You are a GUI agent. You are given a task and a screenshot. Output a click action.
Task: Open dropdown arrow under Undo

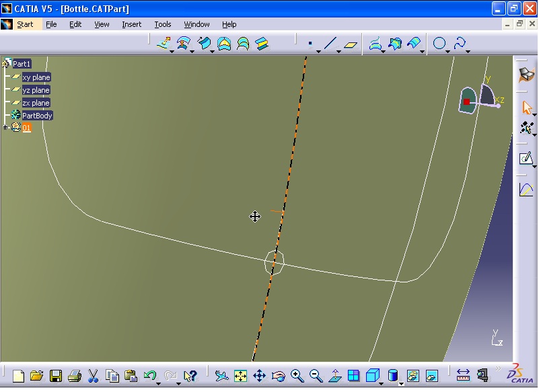(x=158, y=383)
